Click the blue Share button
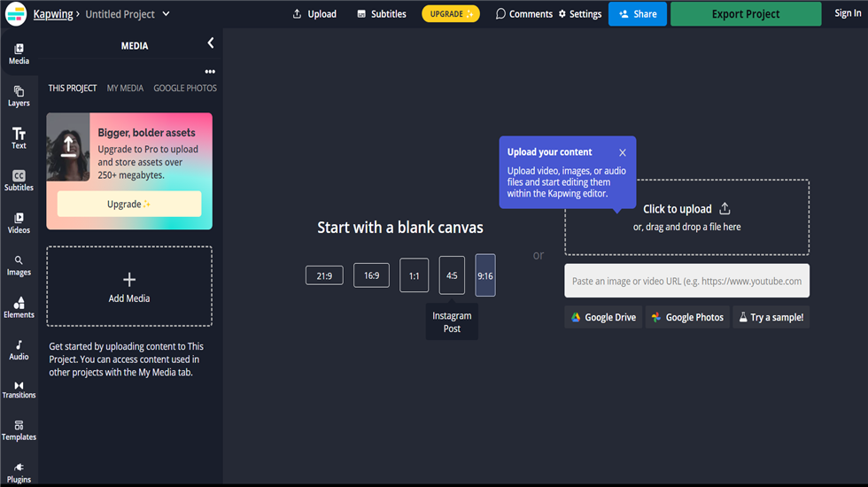Screen dimensions: 868x487 point(637,14)
